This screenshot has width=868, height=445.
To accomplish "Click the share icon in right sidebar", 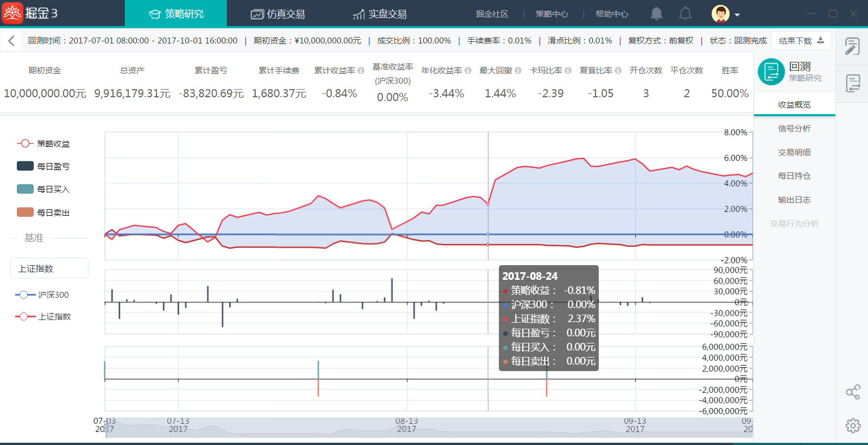I will click(x=853, y=392).
